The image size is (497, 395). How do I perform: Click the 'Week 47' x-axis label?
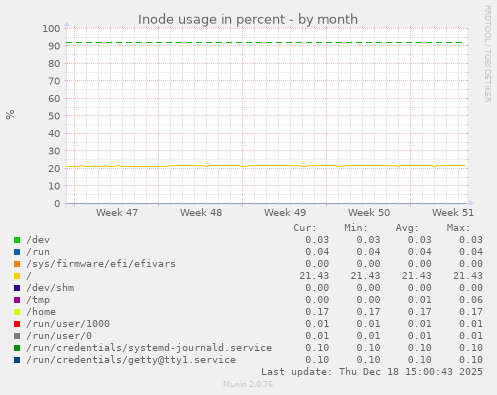tap(117, 213)
